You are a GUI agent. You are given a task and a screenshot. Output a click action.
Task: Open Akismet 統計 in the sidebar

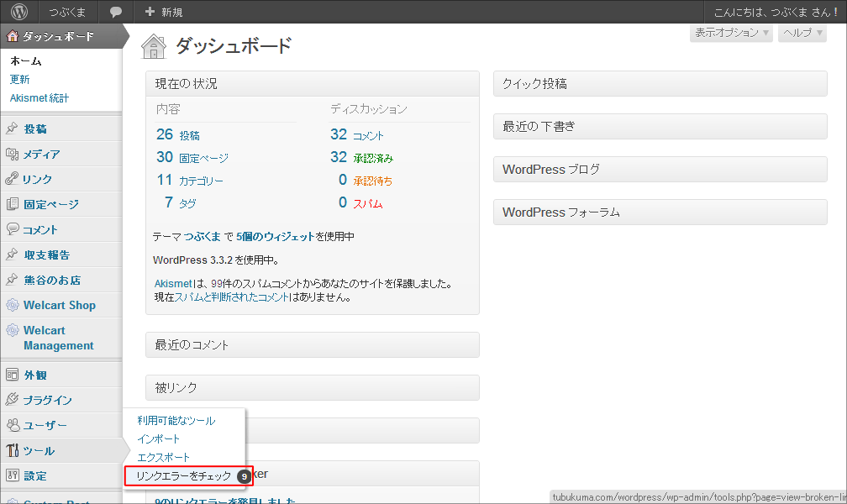(x=39, y=97)
